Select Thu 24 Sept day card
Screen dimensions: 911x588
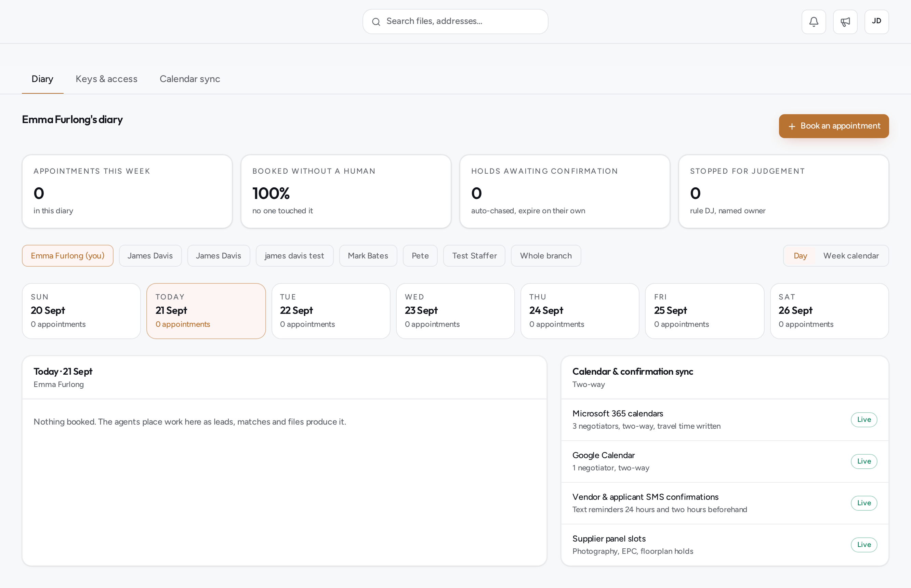point(580,311)
